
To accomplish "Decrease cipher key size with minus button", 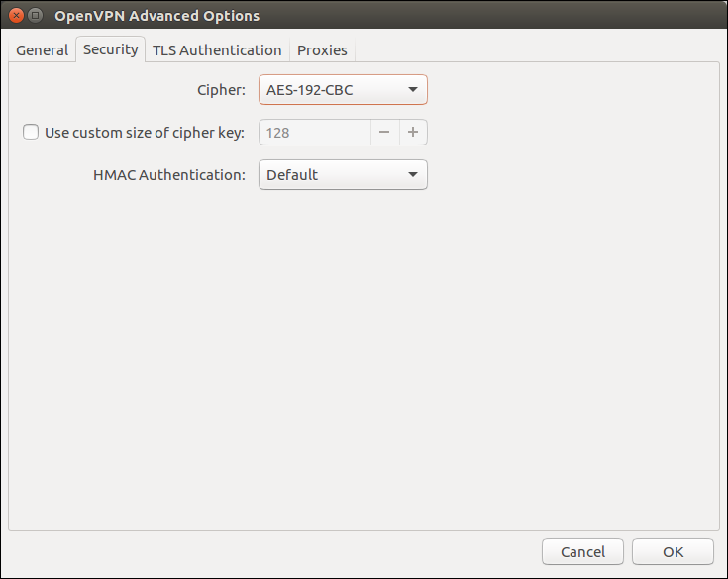I will coord(384,133).
